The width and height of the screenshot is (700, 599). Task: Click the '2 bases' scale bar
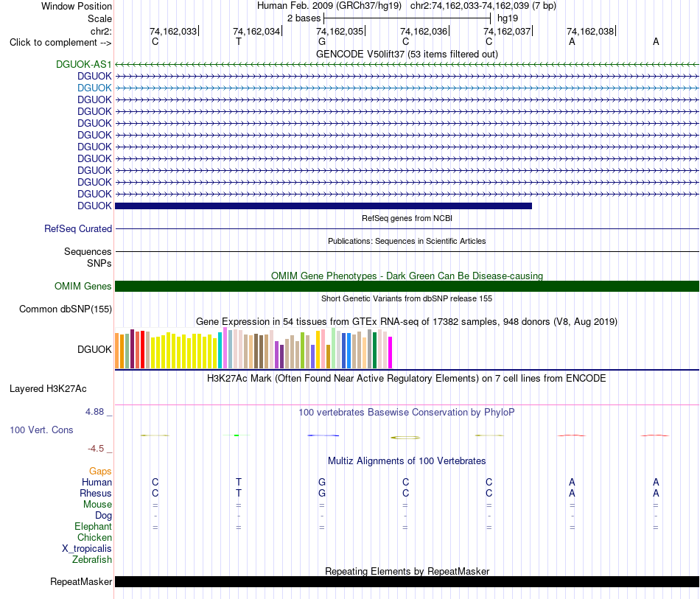coord(407,18)
